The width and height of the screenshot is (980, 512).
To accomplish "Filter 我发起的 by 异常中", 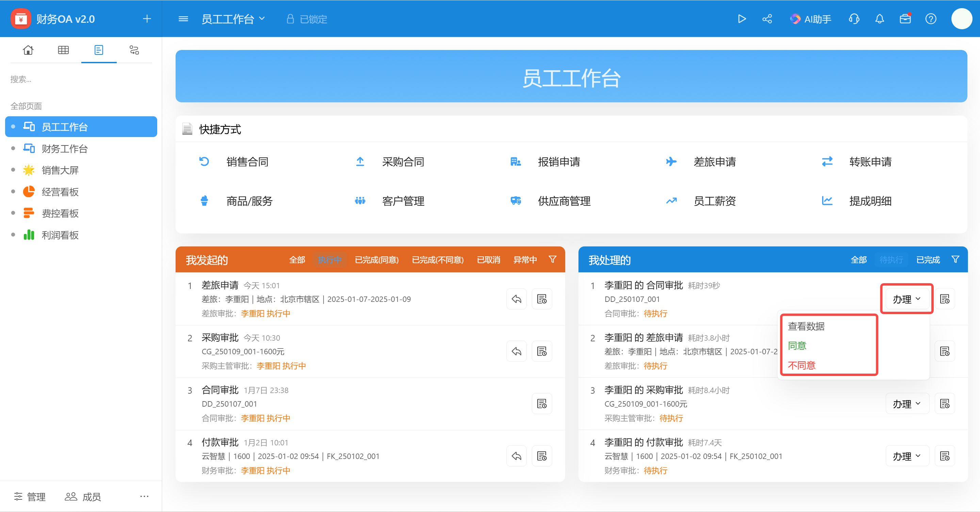I will pos(525,260).
